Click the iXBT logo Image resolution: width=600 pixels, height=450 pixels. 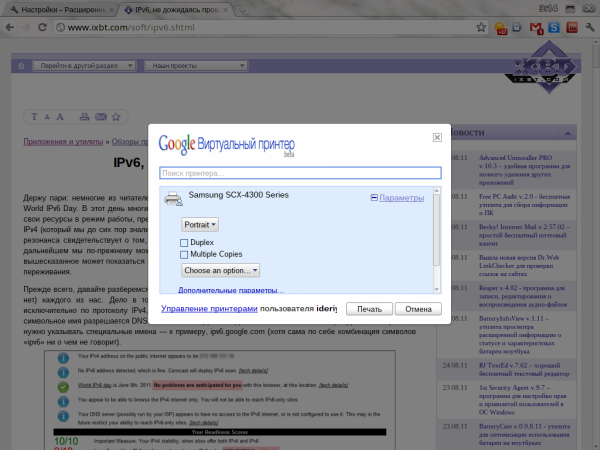point(543,68)
